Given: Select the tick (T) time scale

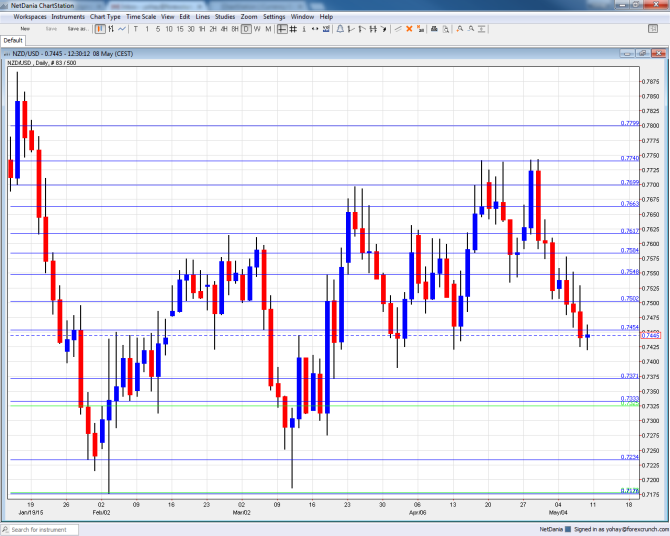Looking at the screenshot, I should (136, 29).
